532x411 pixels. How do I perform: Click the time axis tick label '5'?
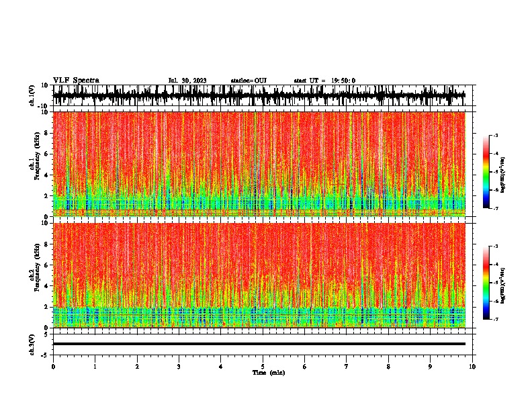[263, 367]
